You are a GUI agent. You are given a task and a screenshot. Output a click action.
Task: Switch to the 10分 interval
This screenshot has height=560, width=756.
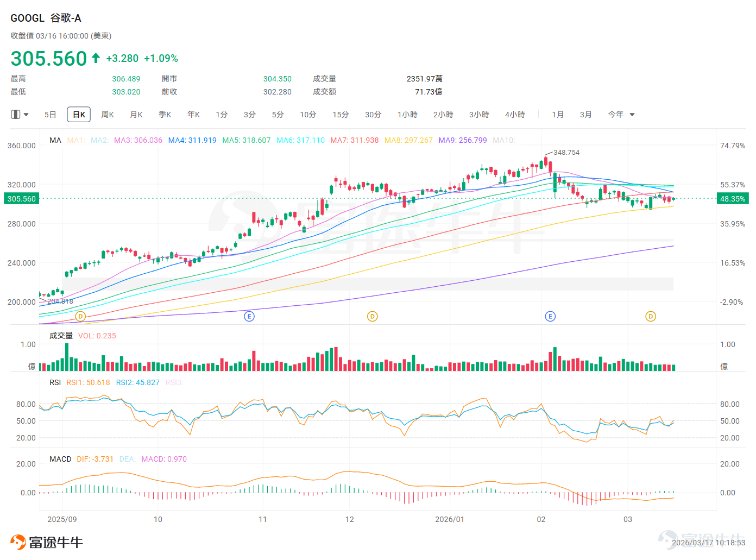[308, 115]
